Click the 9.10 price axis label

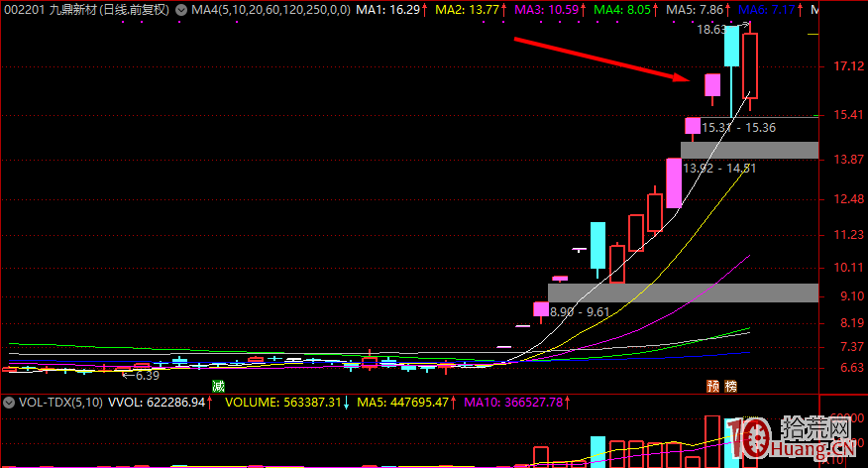(852, 296)
